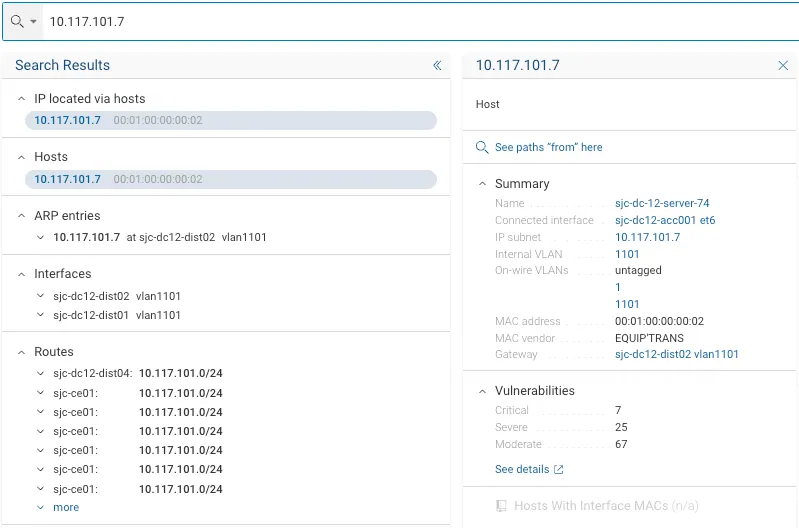
Task: Select the host entry under IP located via hosts
Action: click(x=231, y=120)
